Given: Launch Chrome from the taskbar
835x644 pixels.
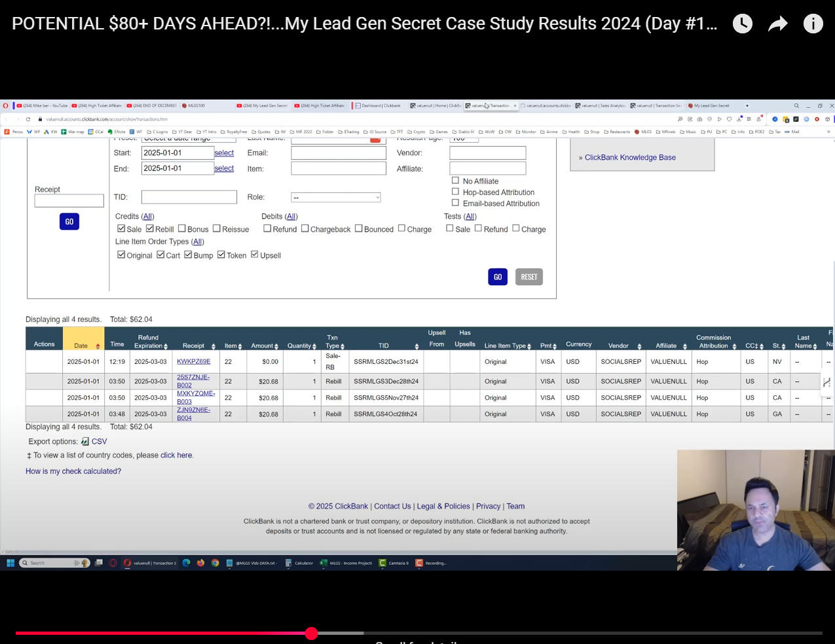Looking at the screenshot, I should click(x=215, y=563).
